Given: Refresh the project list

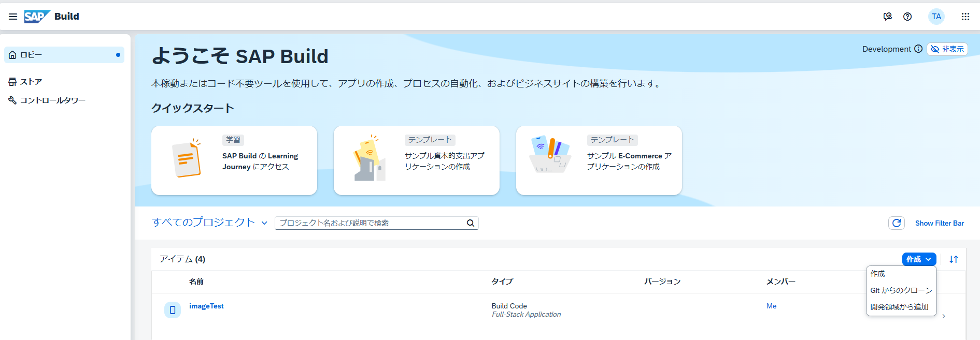Looking at the screenshot, I should coord(897,223).
